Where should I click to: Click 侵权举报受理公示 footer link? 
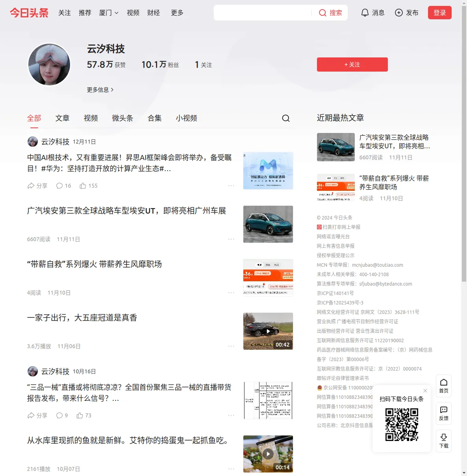pyautogui.click(x=335, y=255)
